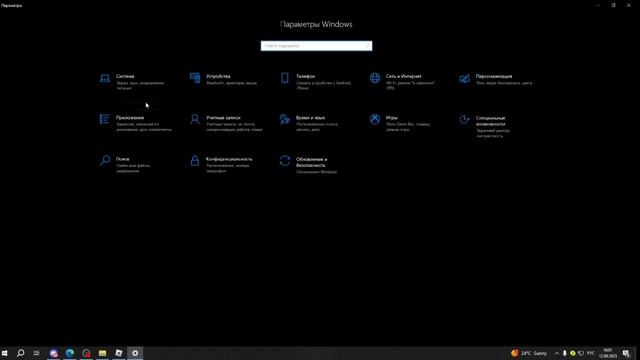Switch the РУС input language indicator
This screenshot has width=640, height=360.
click(591, 353)
